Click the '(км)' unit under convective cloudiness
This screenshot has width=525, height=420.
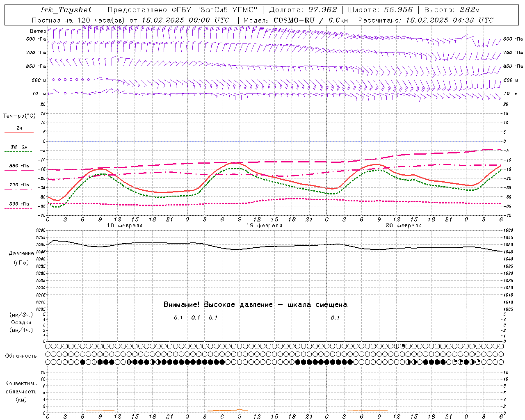[x=21, y=399]
